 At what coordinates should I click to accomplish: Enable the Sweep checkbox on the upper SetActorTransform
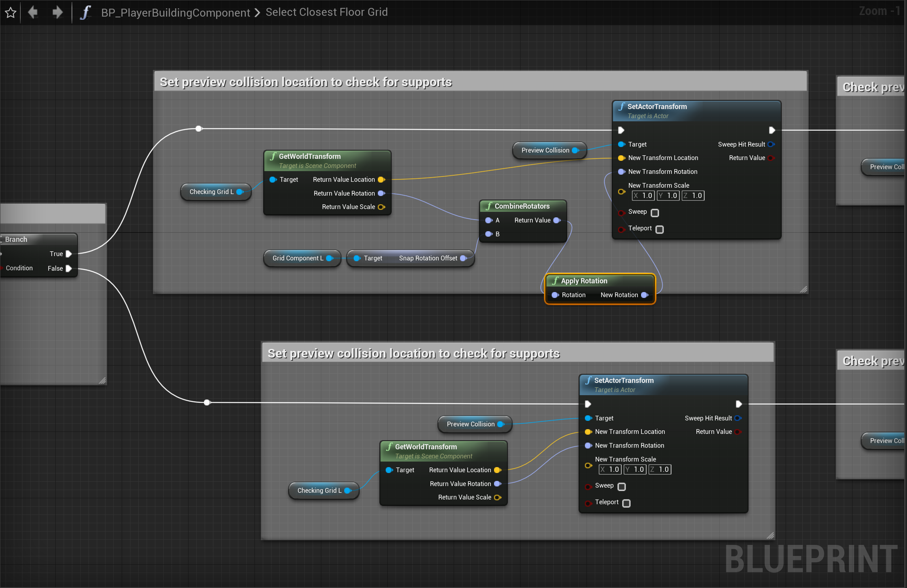tap(655, 213)
